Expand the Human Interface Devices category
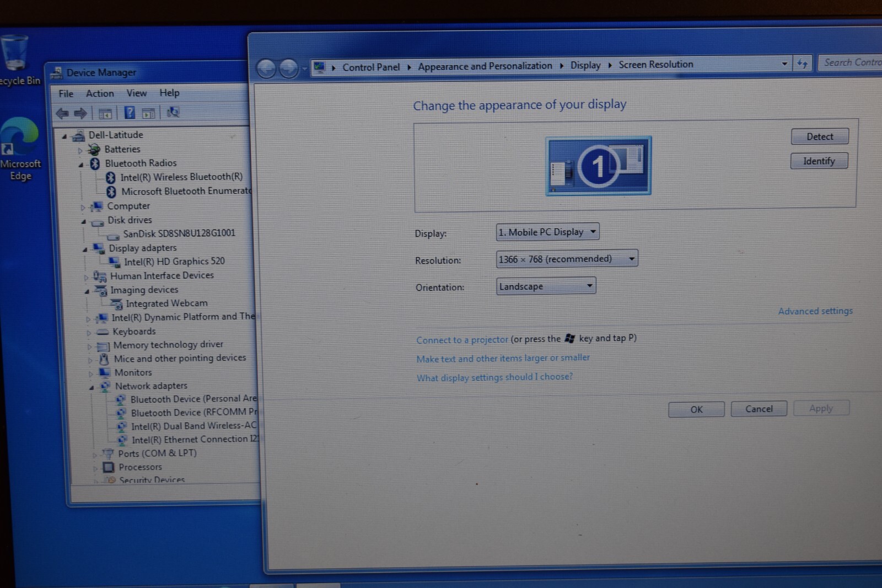The height and width of the screenshot is (588, 882). (86, 277)
